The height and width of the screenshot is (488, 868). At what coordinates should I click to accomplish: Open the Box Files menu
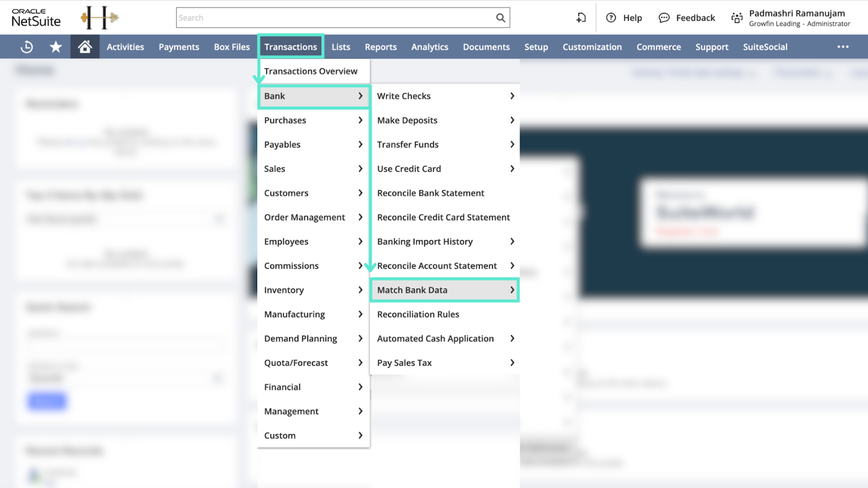pyautogui.click(x=232, y=47)
